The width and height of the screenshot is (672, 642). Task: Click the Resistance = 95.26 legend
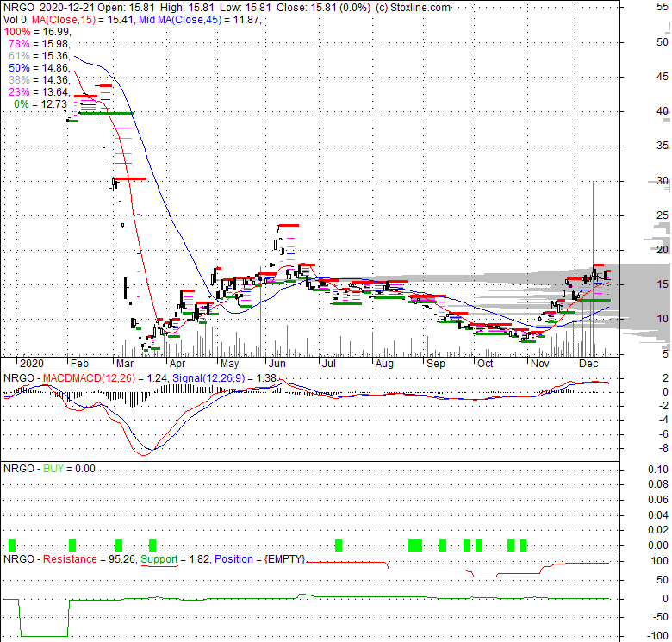click(89, 559)
